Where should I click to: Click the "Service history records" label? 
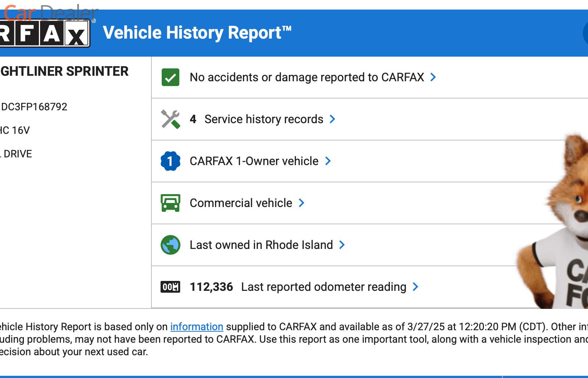coord(264,119)
